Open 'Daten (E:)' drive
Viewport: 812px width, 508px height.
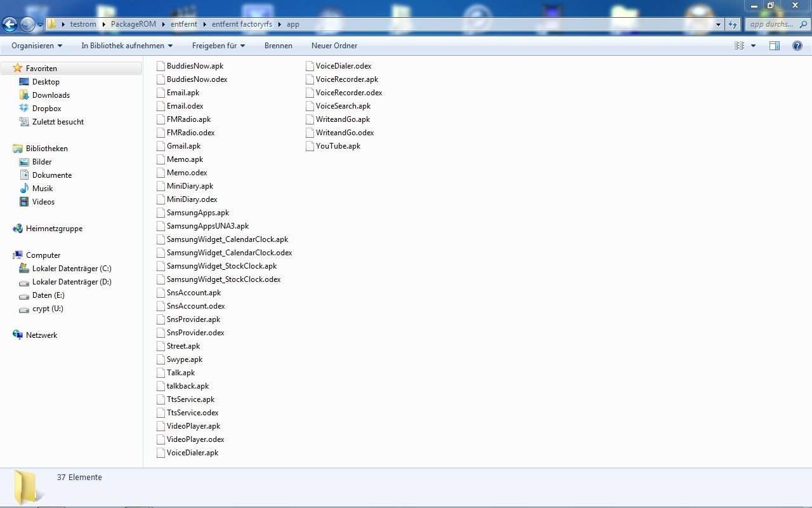click(48, 295)
